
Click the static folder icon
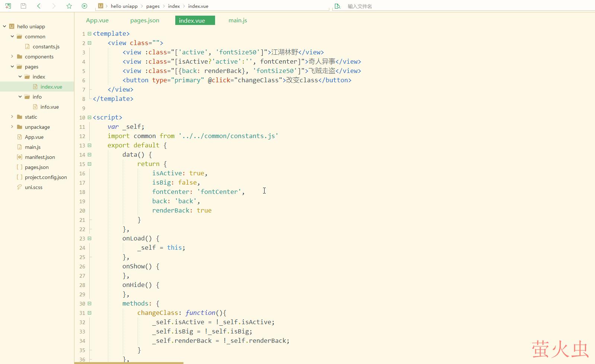(20, 117)
